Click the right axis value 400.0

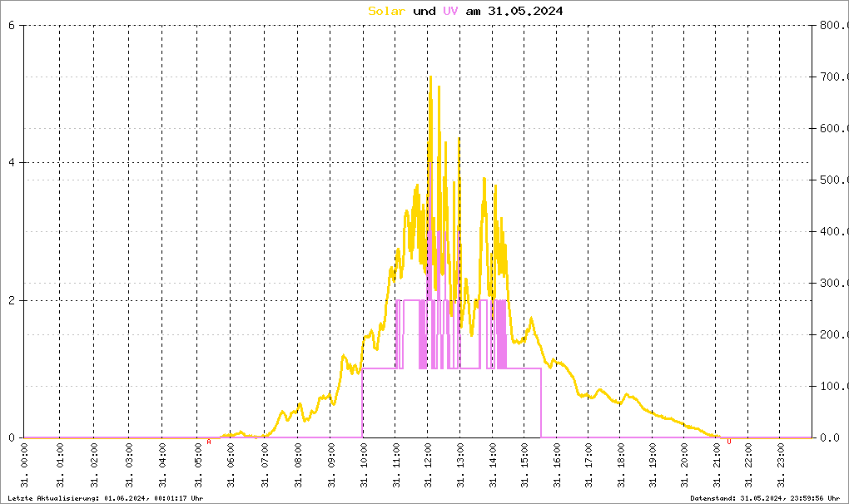(832, 231)
